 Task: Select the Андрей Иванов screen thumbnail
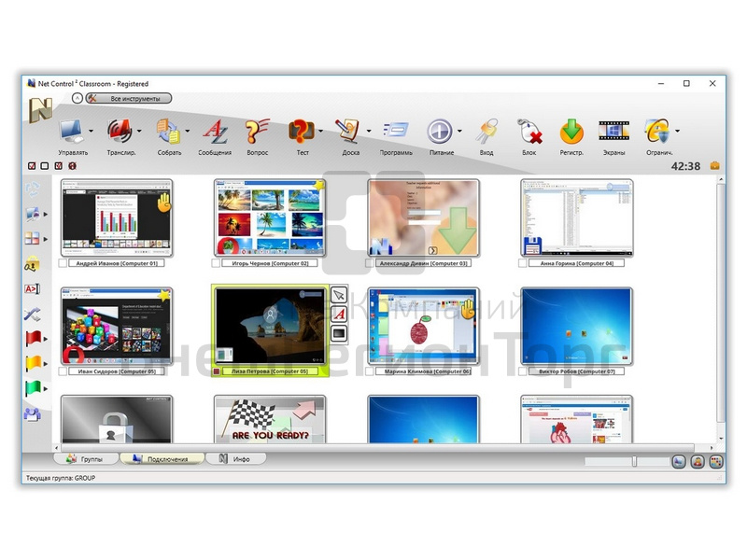point(117,217)
